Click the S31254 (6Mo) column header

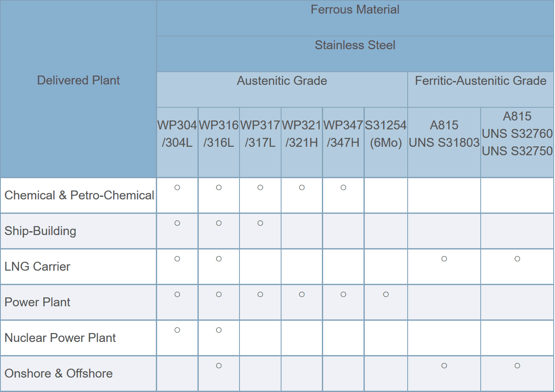[x=386, y=134]
